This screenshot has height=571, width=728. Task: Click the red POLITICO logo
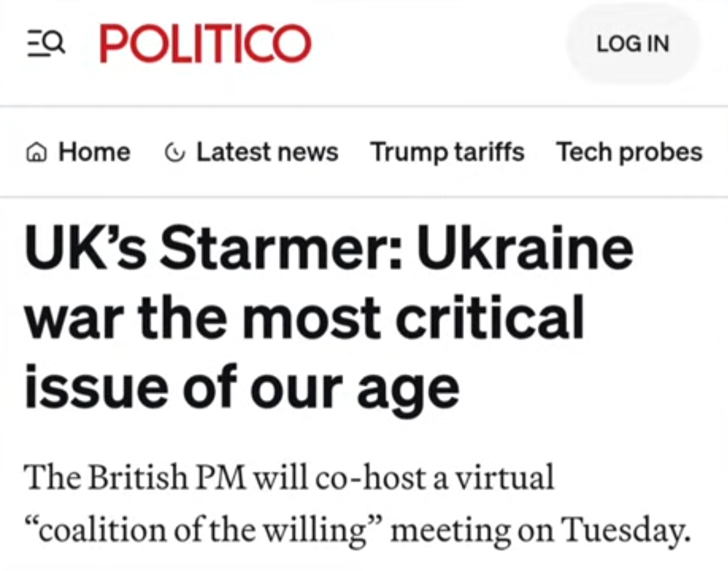click(205, 44)
